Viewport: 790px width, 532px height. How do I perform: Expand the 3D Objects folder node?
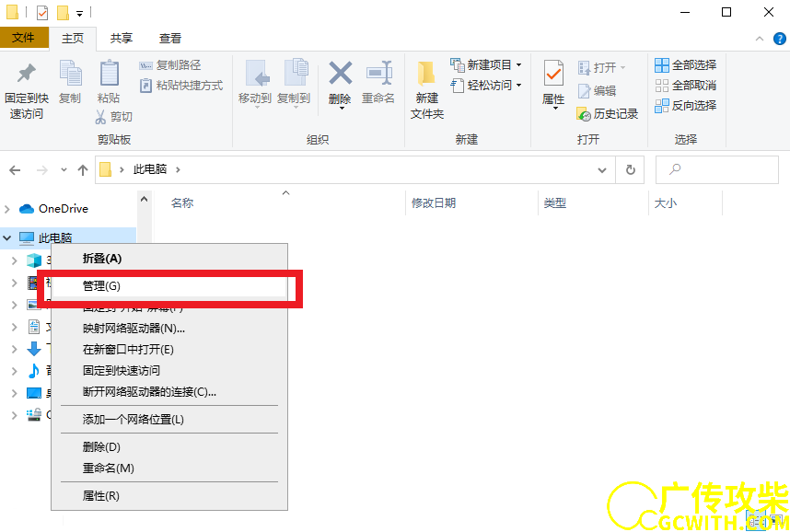15,260
